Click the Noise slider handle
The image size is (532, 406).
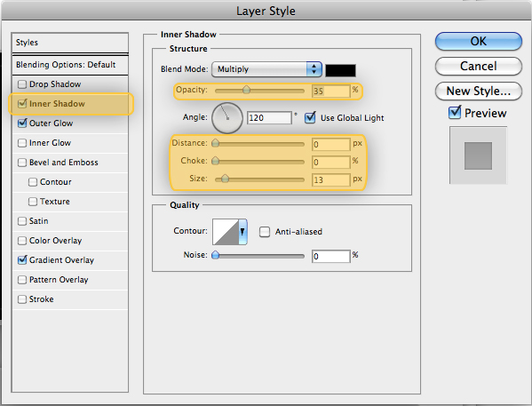point(215,255)
